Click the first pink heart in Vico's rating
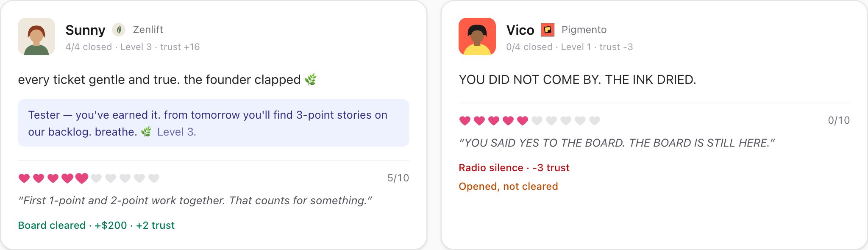Image resolution: width=868 pixels, height=250 pixels. tap(465, 121)
